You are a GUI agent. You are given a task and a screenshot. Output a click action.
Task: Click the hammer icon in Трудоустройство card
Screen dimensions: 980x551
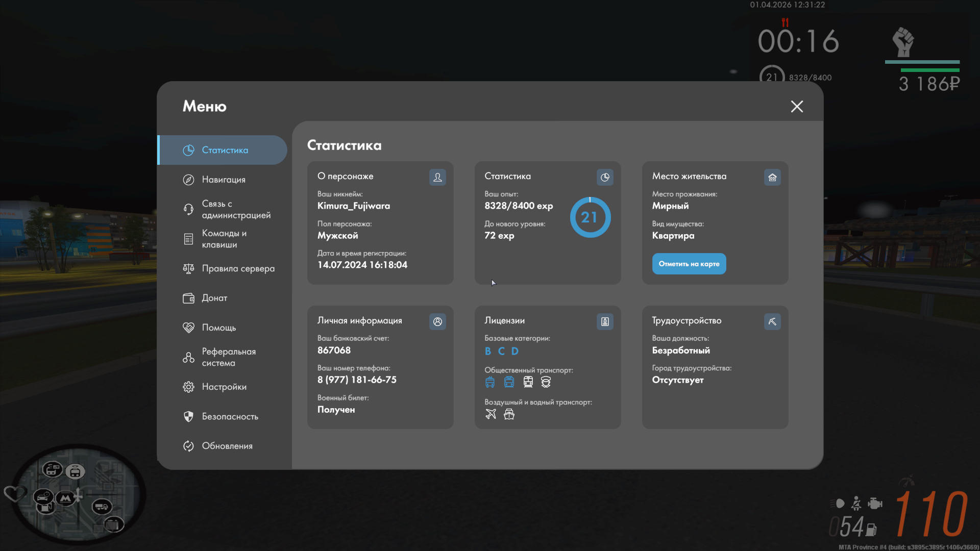(x=772, y=321)
